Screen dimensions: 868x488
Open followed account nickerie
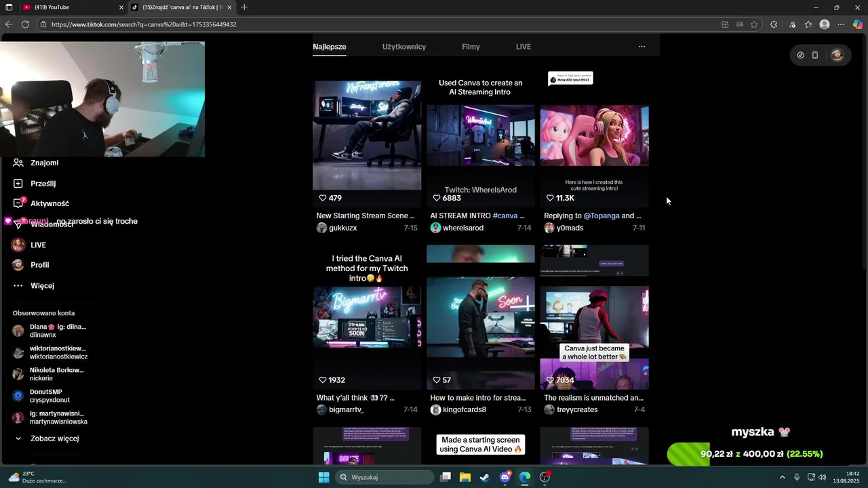coord(49,374)
